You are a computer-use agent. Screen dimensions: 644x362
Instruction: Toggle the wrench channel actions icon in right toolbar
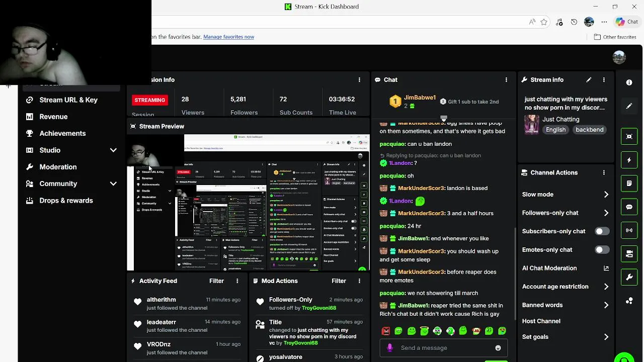[x=629, y=277]
